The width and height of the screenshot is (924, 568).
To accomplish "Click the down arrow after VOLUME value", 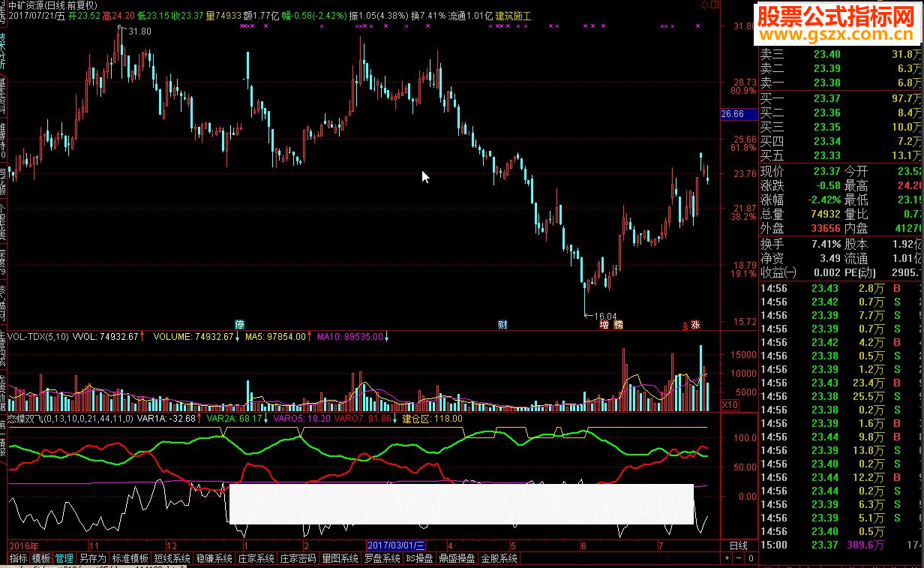I will [238, 337].
